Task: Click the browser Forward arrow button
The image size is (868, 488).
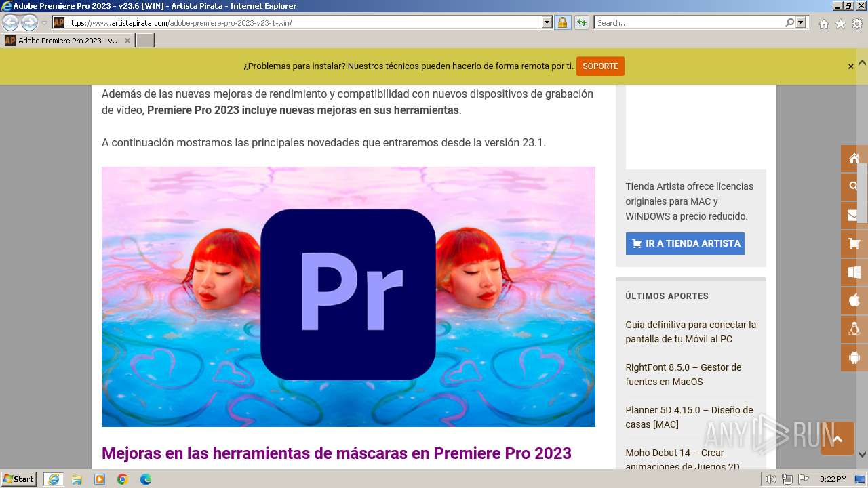Action: point(29,22)
